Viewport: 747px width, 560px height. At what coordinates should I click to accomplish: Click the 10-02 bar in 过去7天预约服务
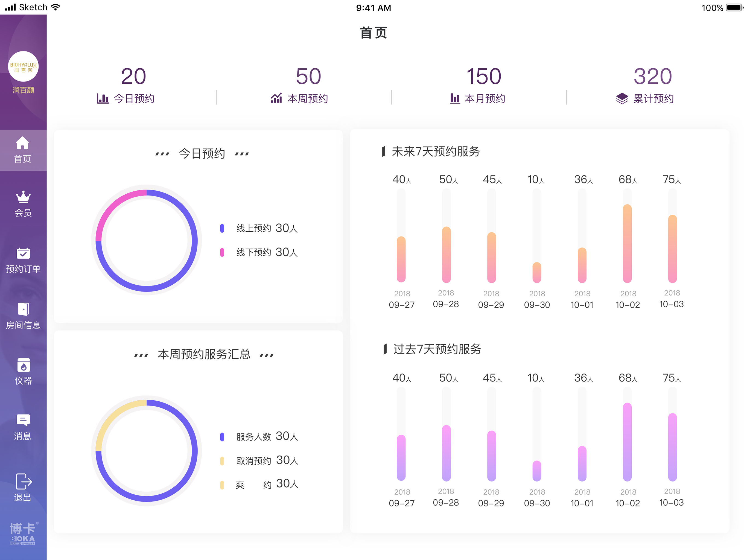pyautogui.click(x=627, y=442)
